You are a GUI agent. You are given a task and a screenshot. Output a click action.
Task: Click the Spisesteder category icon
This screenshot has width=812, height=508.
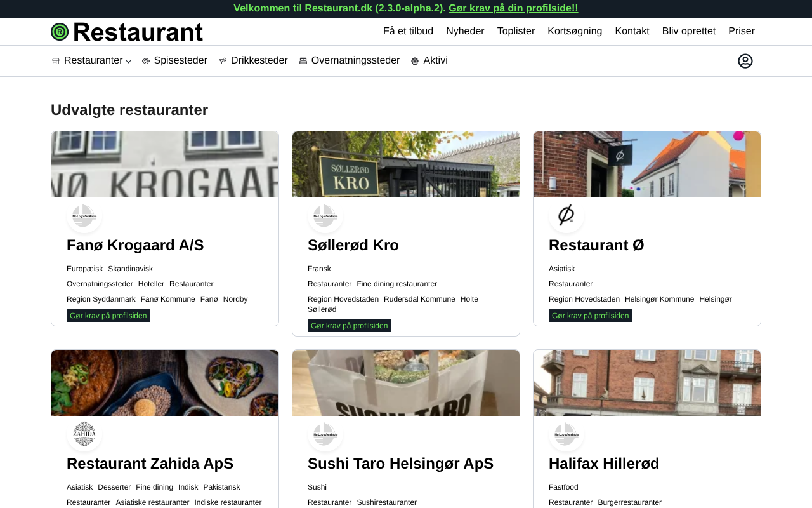[x=146, y=61]
